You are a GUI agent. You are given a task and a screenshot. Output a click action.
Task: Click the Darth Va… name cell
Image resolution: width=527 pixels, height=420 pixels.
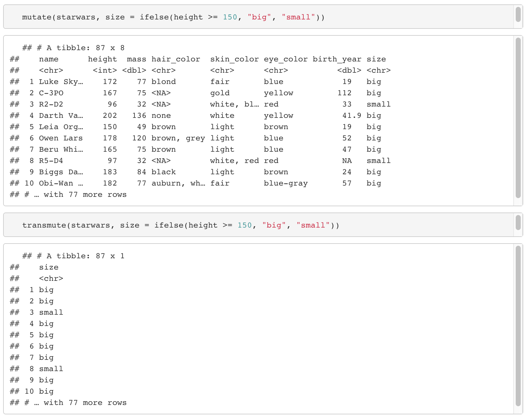[x=61, y=115]
